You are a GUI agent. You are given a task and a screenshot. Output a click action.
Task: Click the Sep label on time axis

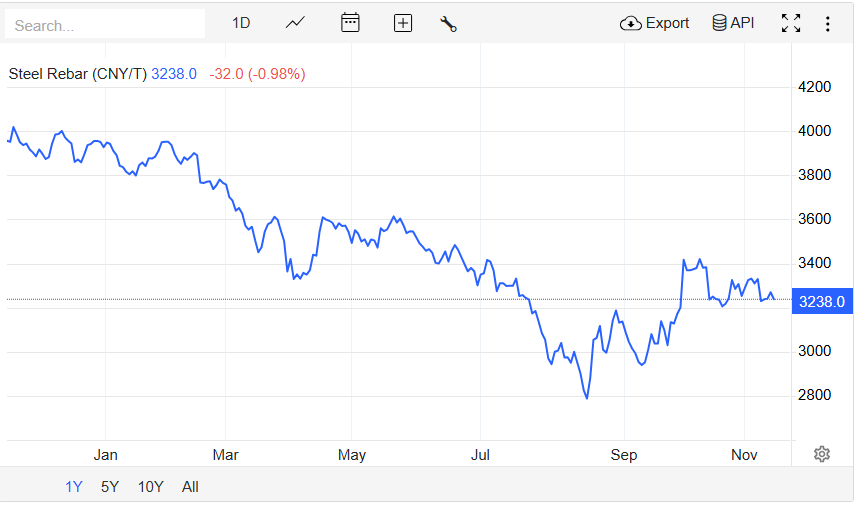(624, 455)
